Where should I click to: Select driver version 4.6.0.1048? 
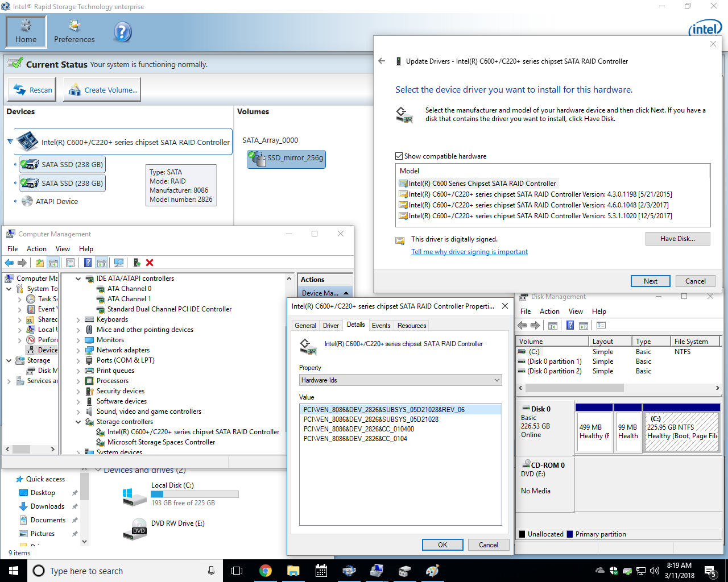(x=533, y=205)
